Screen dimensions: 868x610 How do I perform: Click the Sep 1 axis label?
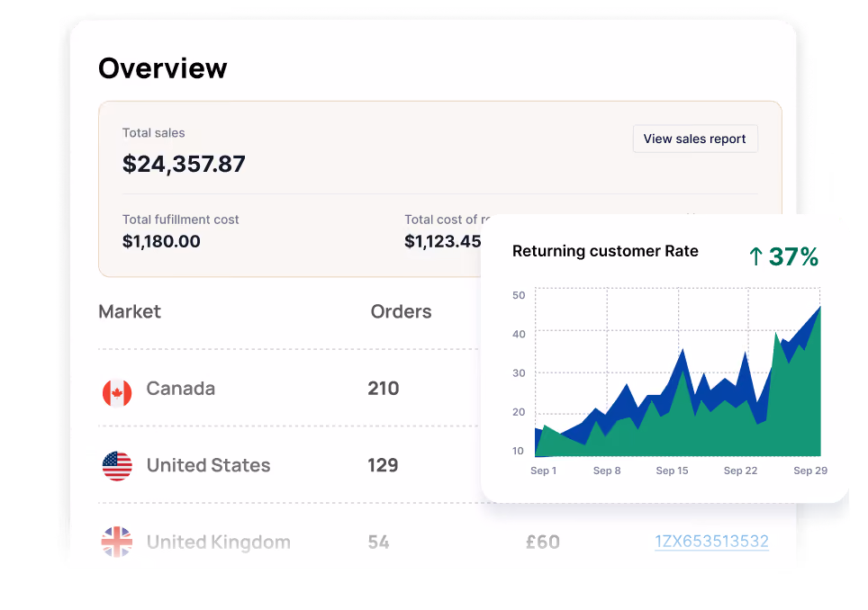point(543,471)
